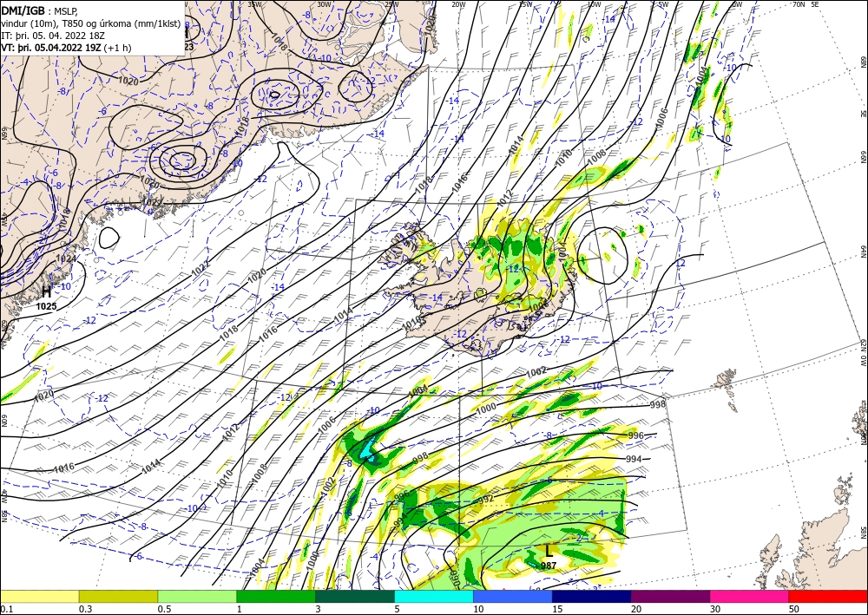This screenshot has width=868, height=615.
Task: Click the purple 20–30 legend color band
Action: pos(670,596)
